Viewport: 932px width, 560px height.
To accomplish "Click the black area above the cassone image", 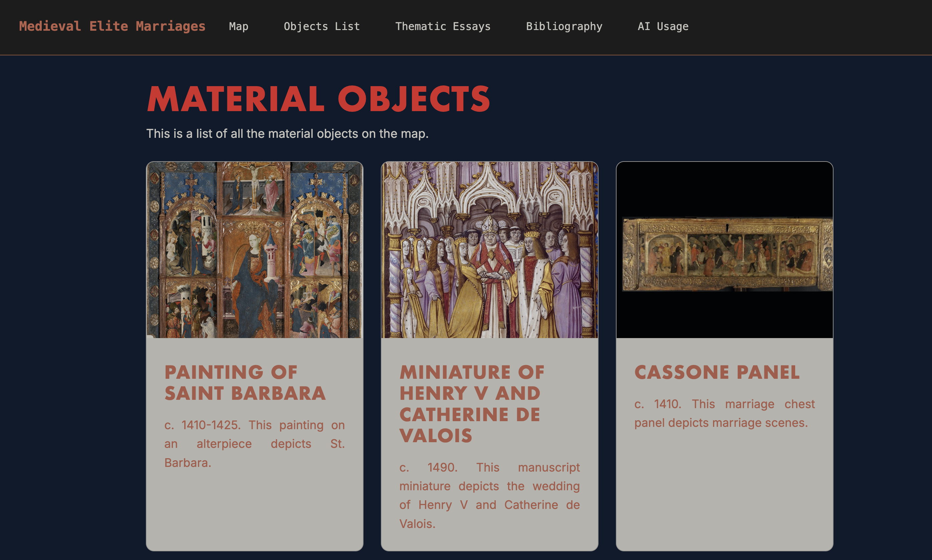I will click(x=724, y=189).
